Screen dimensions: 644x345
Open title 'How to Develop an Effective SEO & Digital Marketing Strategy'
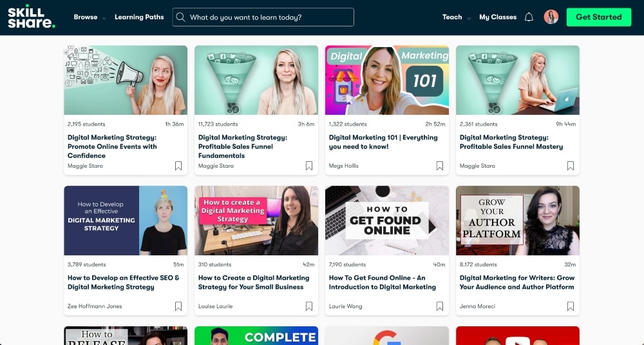124,282
